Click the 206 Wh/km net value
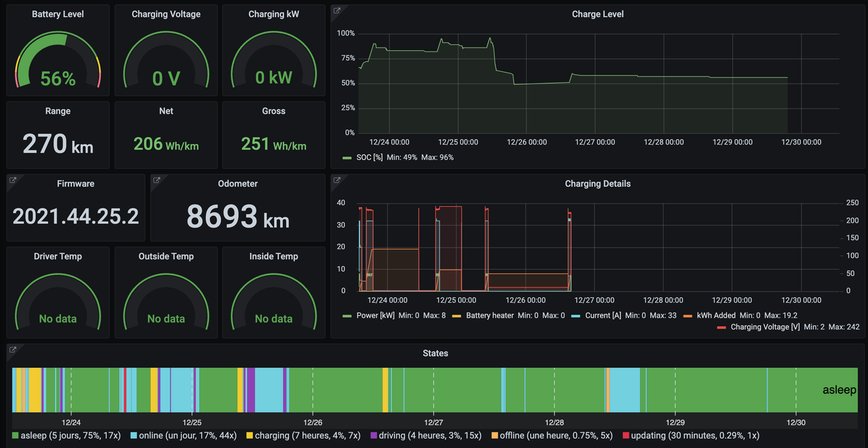Screen dimensions: 868x448 point(166,144)
